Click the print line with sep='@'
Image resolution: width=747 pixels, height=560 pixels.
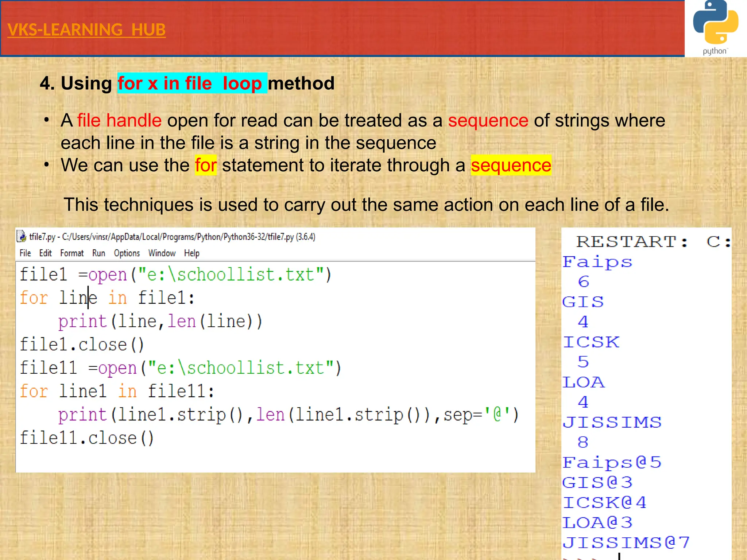click(289, 415)
